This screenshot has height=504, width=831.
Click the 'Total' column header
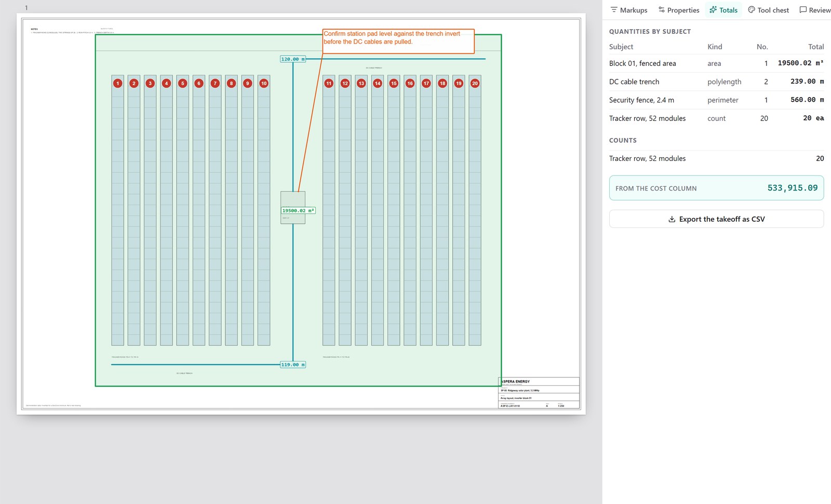click(x=816, y=47)
